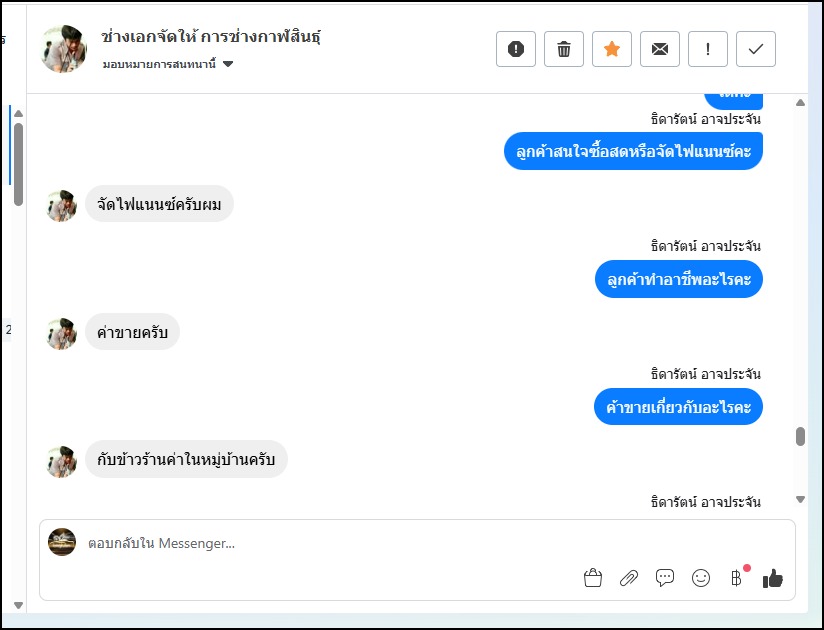Click the customer name ช่างเอกจัดให้ การช่างกาฬสินธุ์

pyautogui.click(x=210, y=37)
